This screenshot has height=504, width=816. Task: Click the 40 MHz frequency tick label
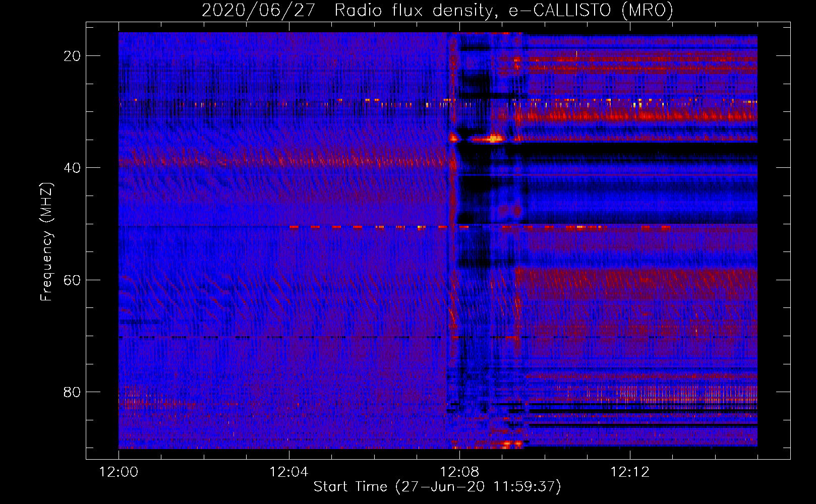pos(72,168)
